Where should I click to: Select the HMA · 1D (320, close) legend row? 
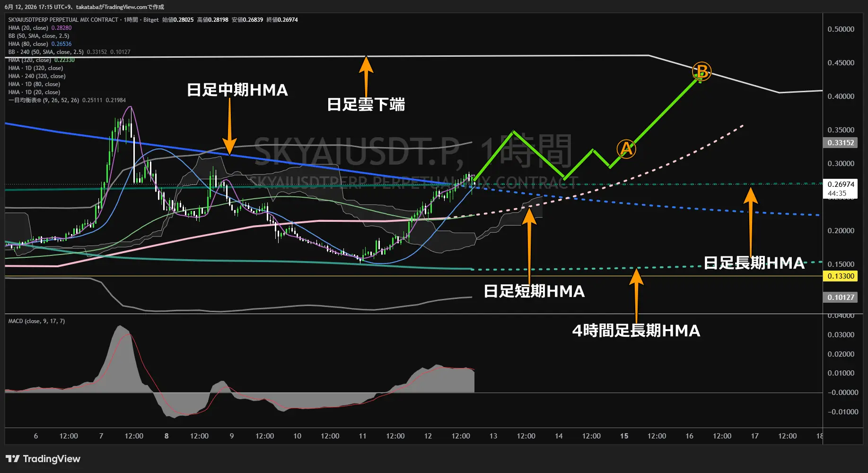click(35, 68)
